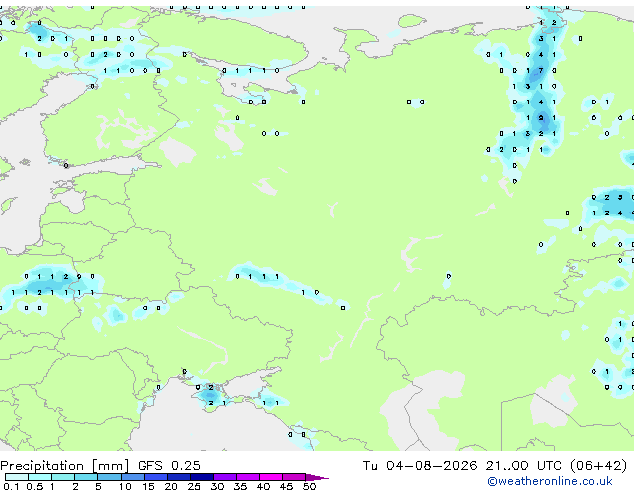Select the legend color between 2 and 5
Screen dimensions: 634x490
[x=86, y=477]
